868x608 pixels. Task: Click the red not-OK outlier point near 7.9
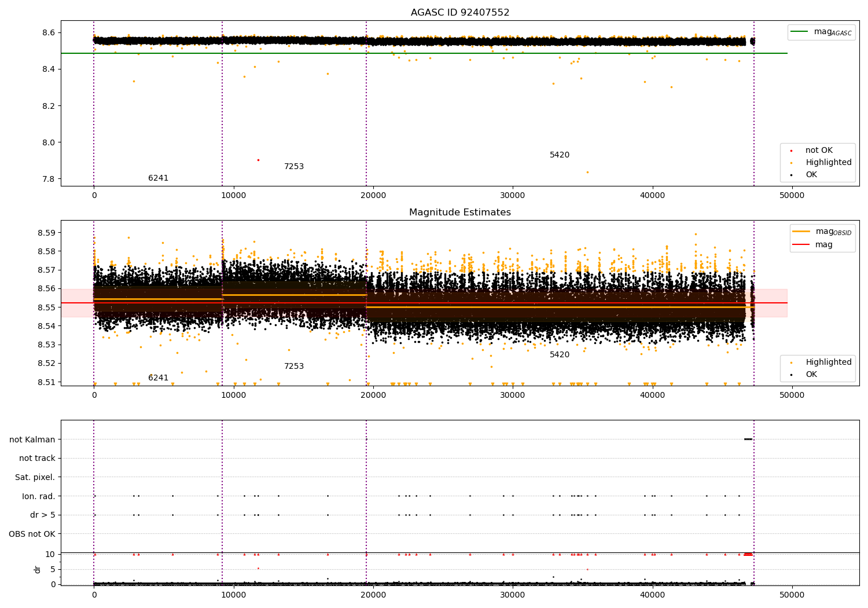click(258, 160)
